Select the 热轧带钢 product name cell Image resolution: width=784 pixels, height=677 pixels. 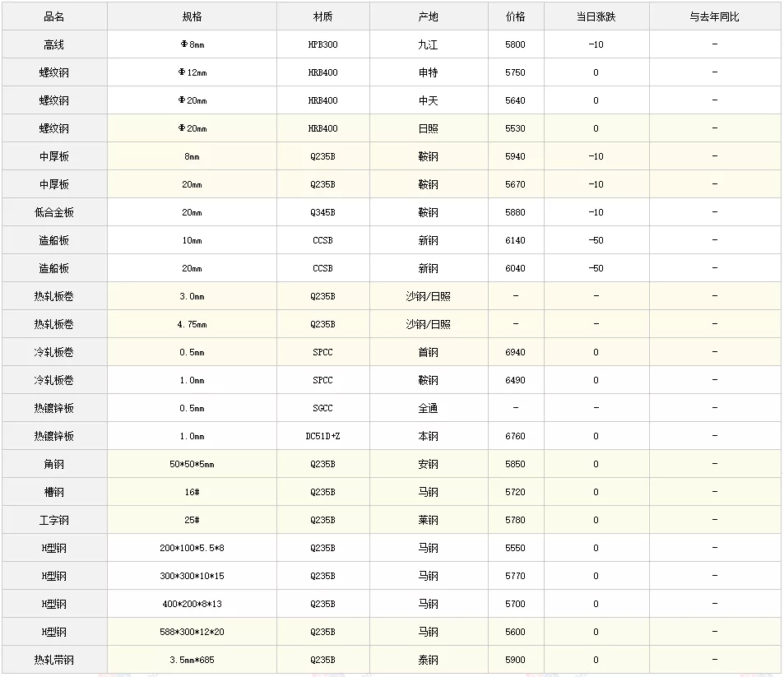pyautogui.click(x=54, y=660)
